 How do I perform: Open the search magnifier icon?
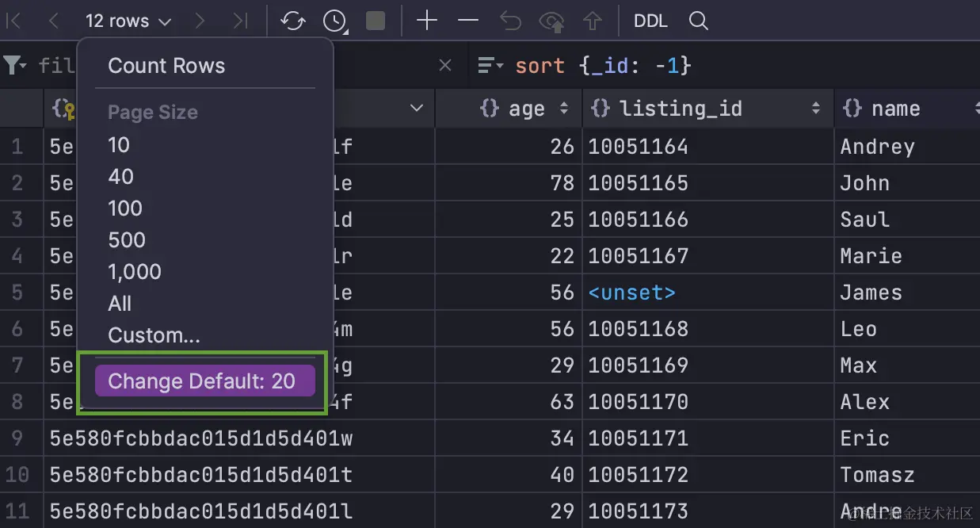pyautogui.click(x=698, y=21)
